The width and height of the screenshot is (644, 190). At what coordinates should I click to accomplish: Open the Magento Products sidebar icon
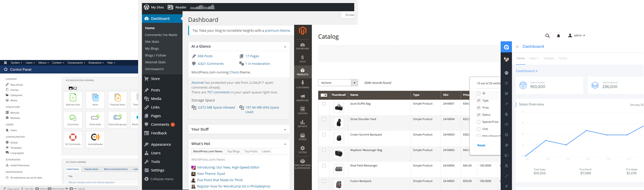(302, 72)
